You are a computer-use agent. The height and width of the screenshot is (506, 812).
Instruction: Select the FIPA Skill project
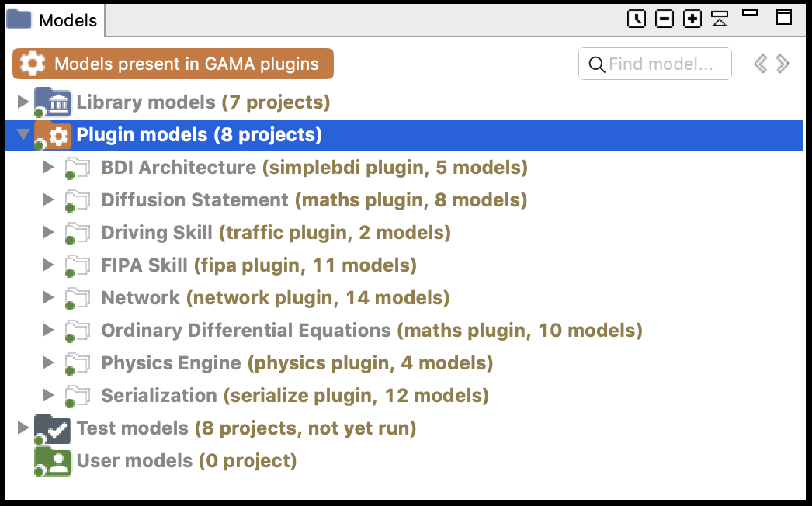pos(233,265)
